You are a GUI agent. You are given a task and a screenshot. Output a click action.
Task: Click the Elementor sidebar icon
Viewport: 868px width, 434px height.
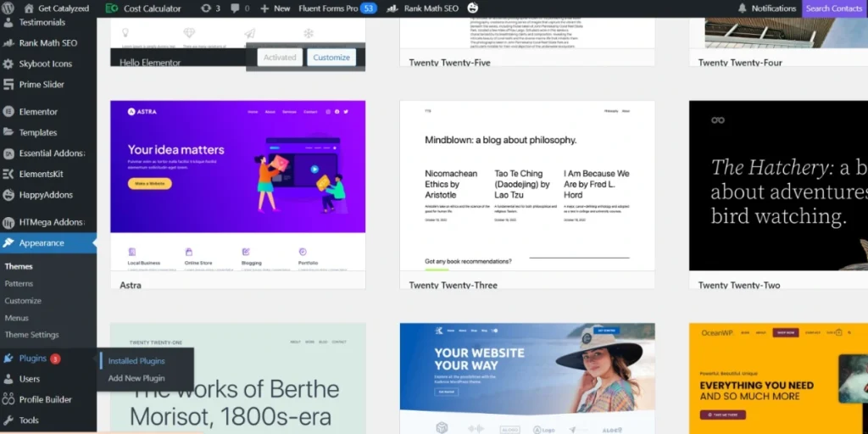coord(8,112)
